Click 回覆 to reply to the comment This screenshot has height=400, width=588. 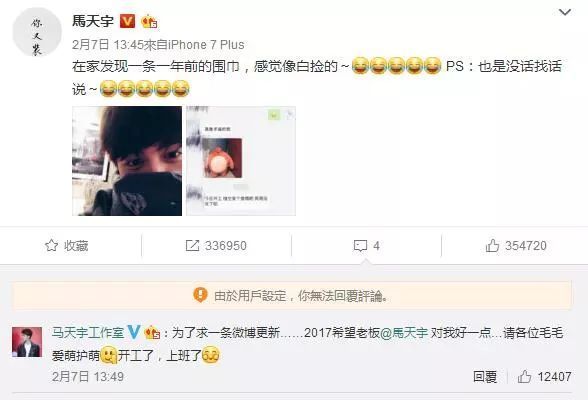click(484, 376)
